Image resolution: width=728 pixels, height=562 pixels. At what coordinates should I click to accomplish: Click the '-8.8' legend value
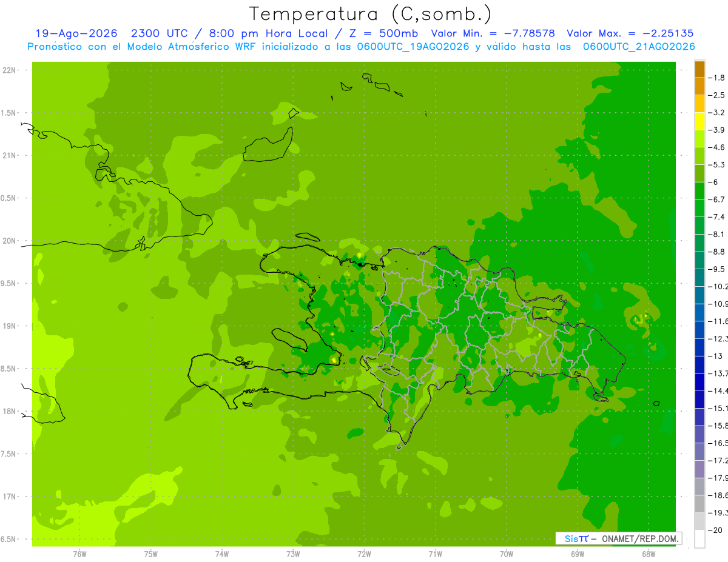(x=716, y=252)
